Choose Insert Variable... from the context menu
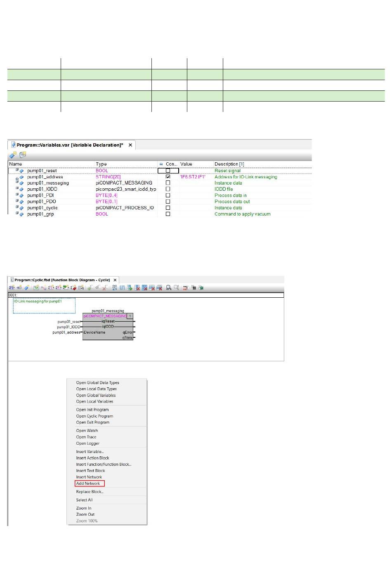 click(x=90, y=452)
